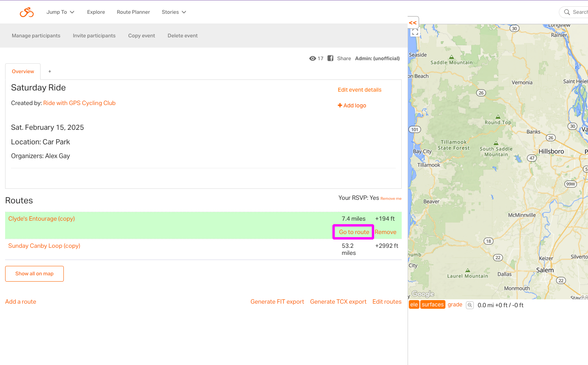Click the Add logo link
Screen dimensions: 588x365
click(352, 106)
